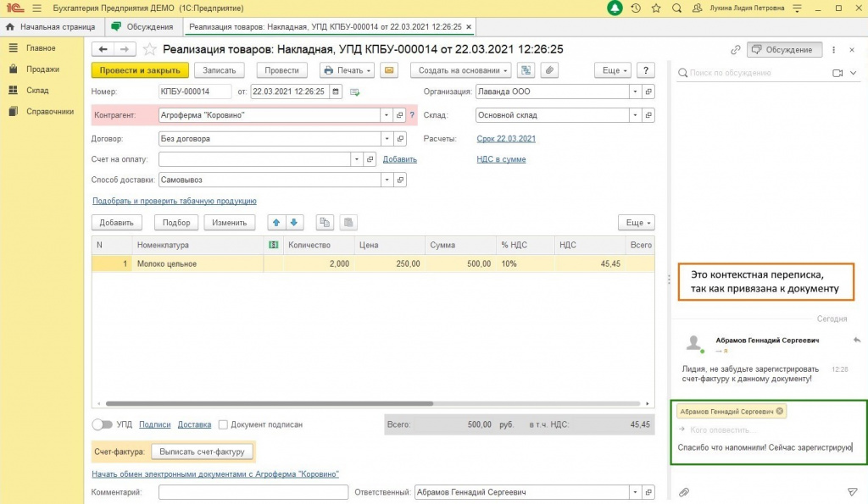Viewport: 868px width, 504px height.
Task: Copy rows in table toolbar
Action: pos(325,223)
